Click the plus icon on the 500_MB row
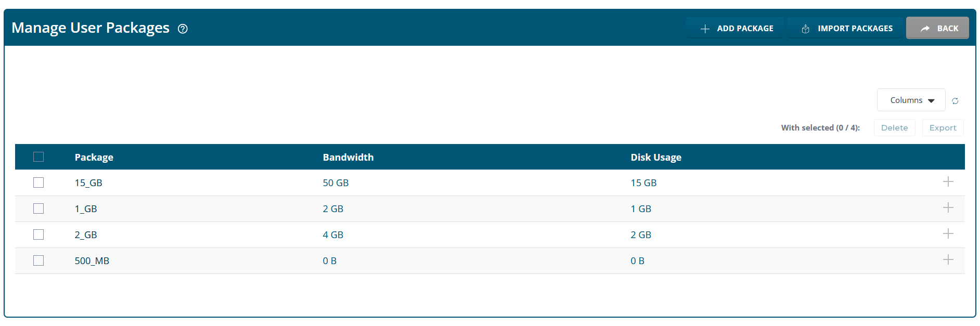The image size is (980, 326). point(948,259)
